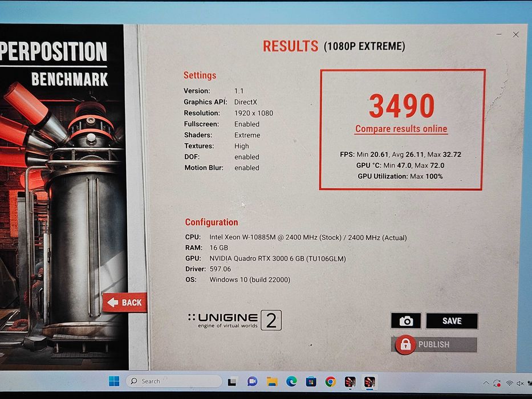Open the sync icon with red dot in tray
This screenshot has width=532, height=399.
click(x=497, y=383)
